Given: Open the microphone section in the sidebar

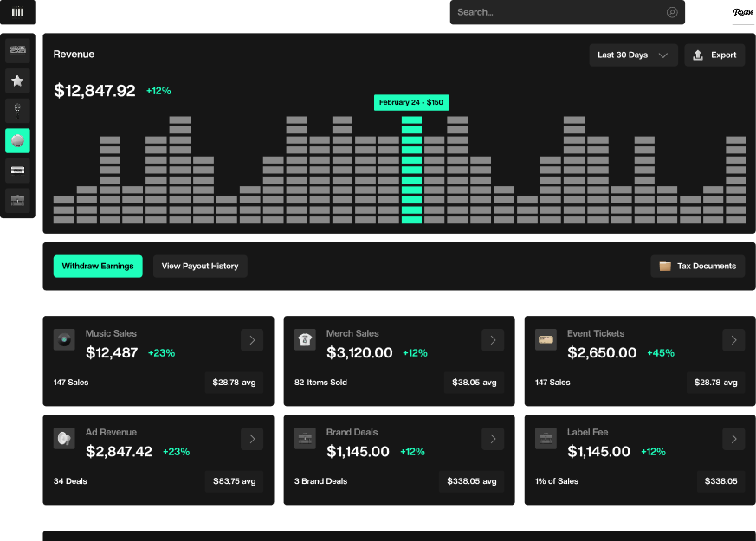Looking at the screenshot, I should click(18, 111).
